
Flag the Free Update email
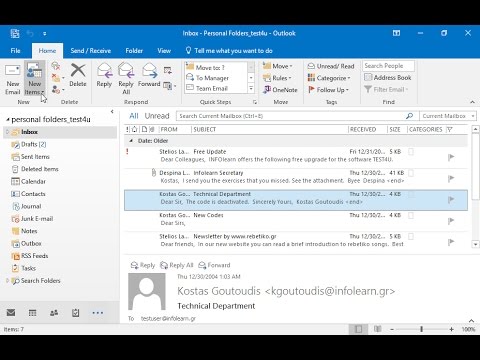pyautogui.click(x=451, y=157)
